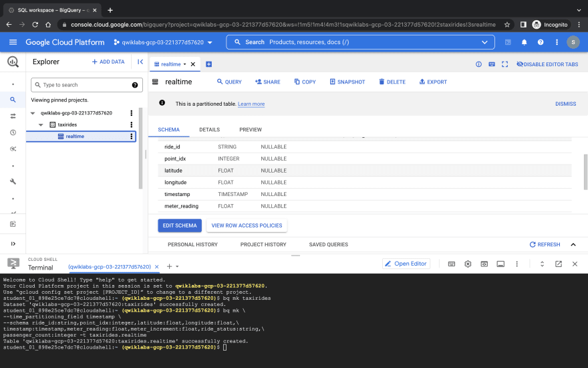
Task: Follow the Learn more link
Action: pyautogui.click(x=251, y=104)
